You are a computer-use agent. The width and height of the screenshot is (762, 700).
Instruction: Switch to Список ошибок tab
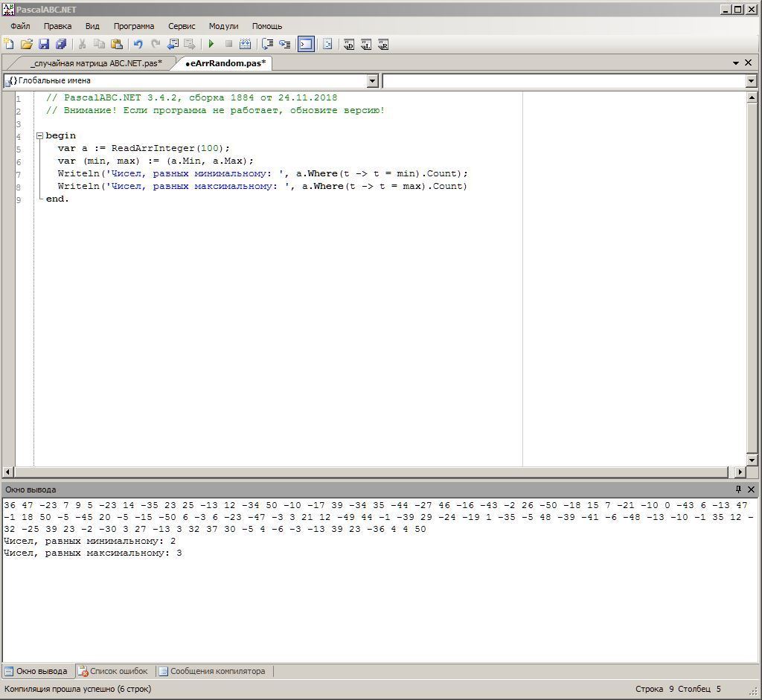[114, 671]
